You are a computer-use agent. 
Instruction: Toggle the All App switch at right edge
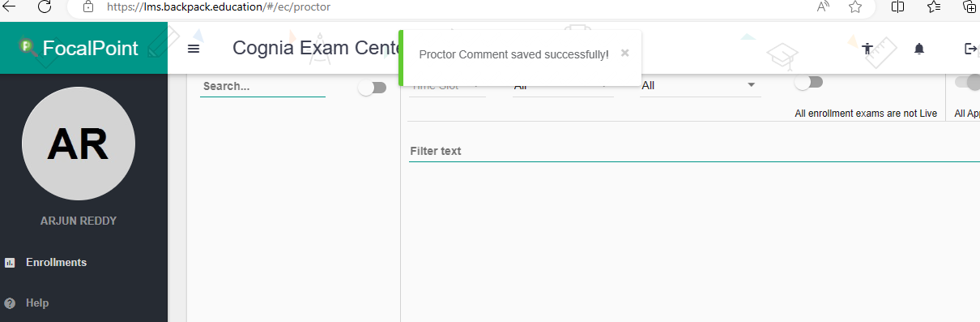click(968, 82)
